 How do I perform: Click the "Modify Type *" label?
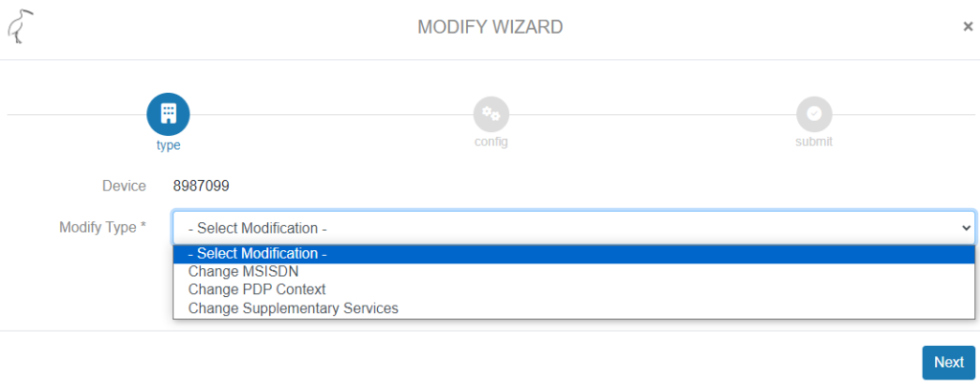103,227
